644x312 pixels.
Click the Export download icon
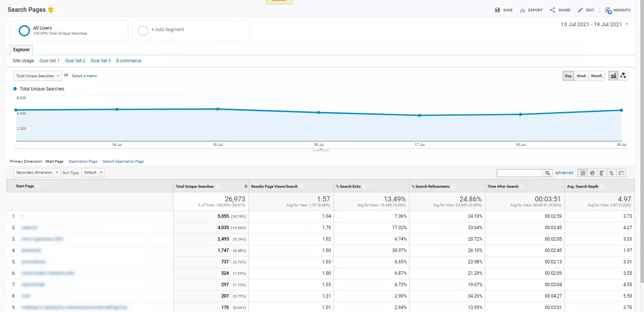pyautogui.click(x=523, y=10)
